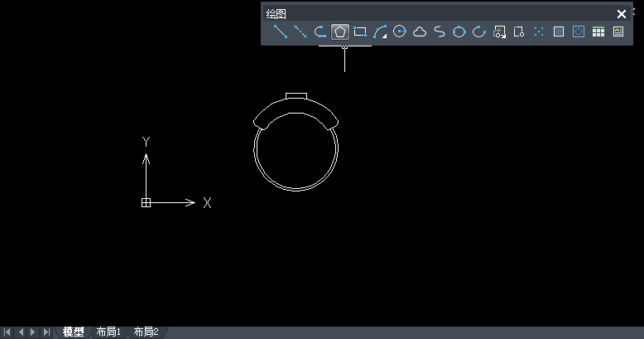Activate the Polygon tool
644x339 pixels.
(x=339, y=32)
